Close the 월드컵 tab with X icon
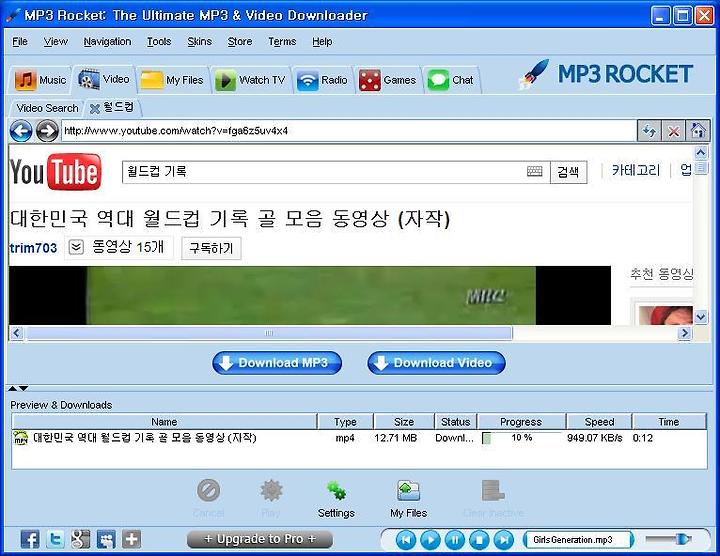Image resolution: width=720 pixels, height=556 pixels. (x=95, y=109)
